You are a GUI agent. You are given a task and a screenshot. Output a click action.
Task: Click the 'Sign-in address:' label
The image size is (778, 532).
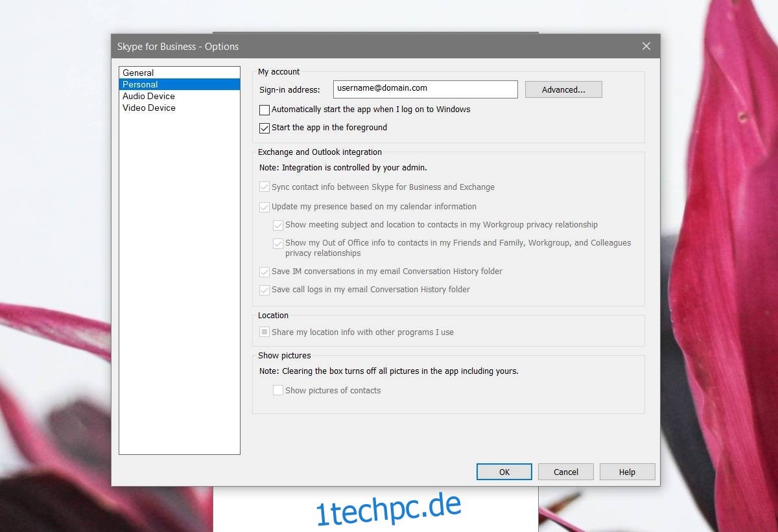(x=290, y=89)
